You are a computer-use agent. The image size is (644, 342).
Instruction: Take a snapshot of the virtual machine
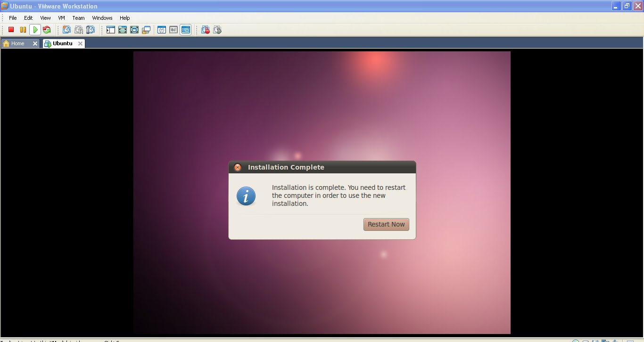tap(66, 30)
